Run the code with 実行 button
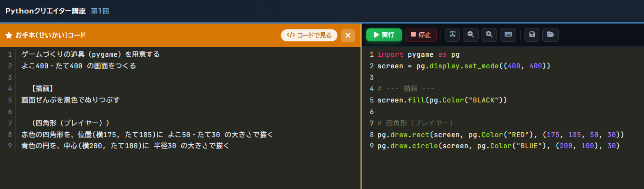 tap(384, 35)
